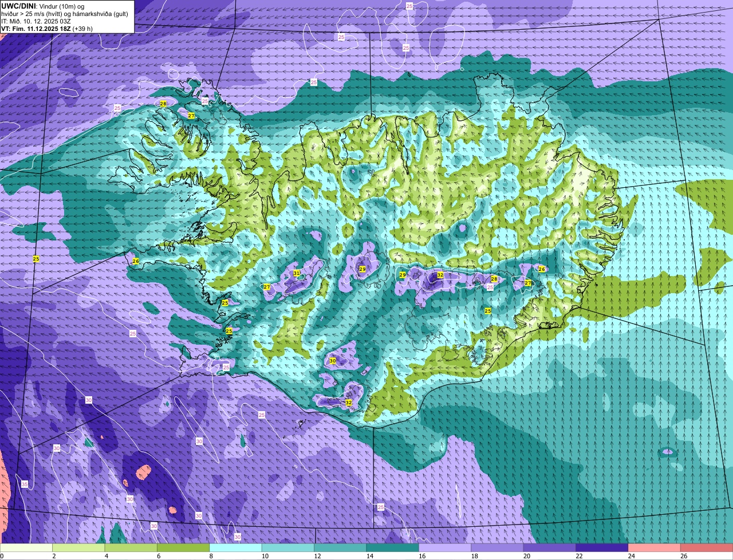Screen dimensions: 733x560
Task: Pick the legend swatch between 12 and 14
Action: tap(340, 548)
